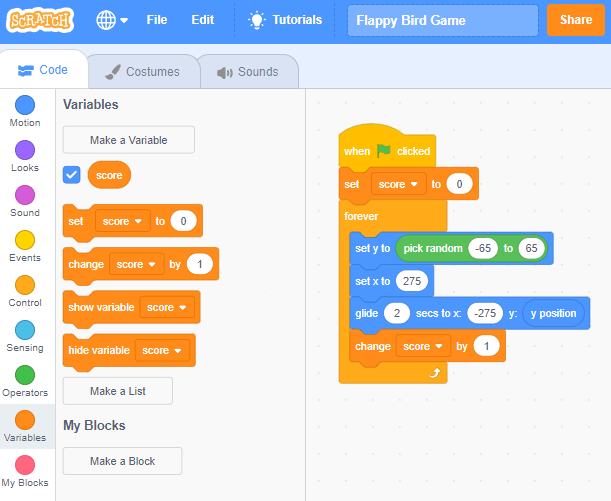The image size is (611, 501).
Task: Open the File menu
Action: (157, 20)
